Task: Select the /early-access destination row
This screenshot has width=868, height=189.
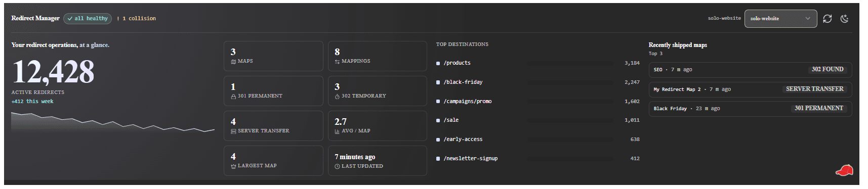Action: pyautogui.click(x=538, y=139)
